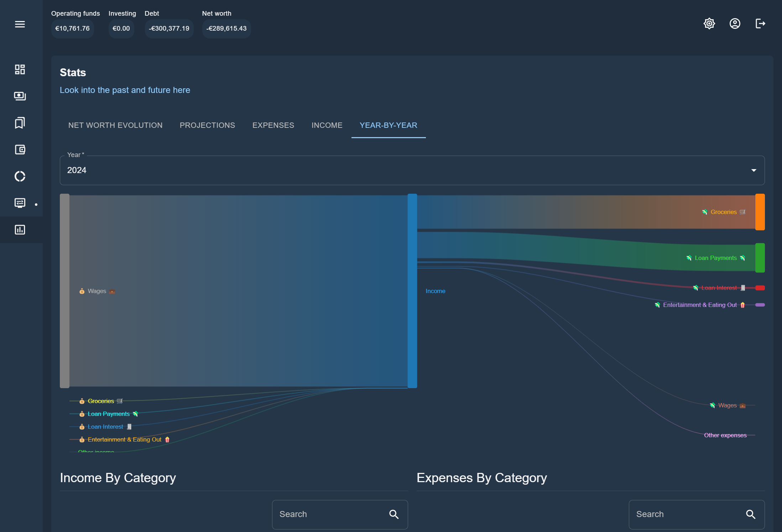This screenshot has height=532, width=782.
Task: Open the Expenses tab
Action: click(x=273, y=125)
